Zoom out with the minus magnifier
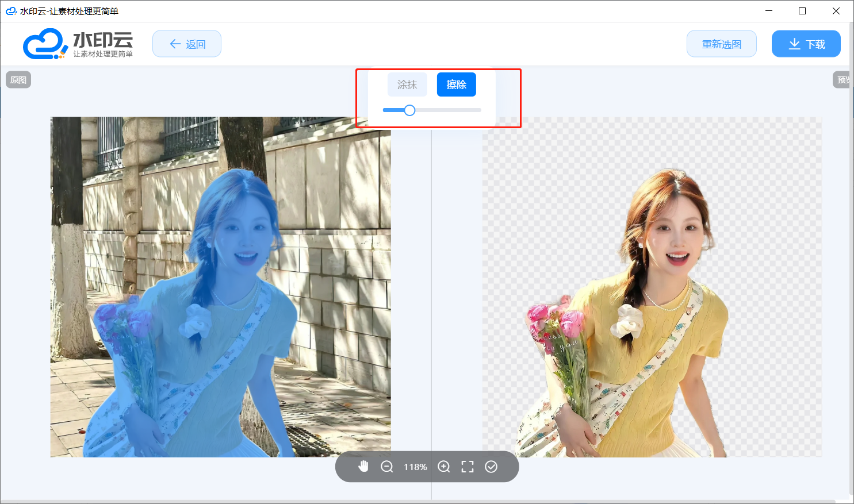 387,467
